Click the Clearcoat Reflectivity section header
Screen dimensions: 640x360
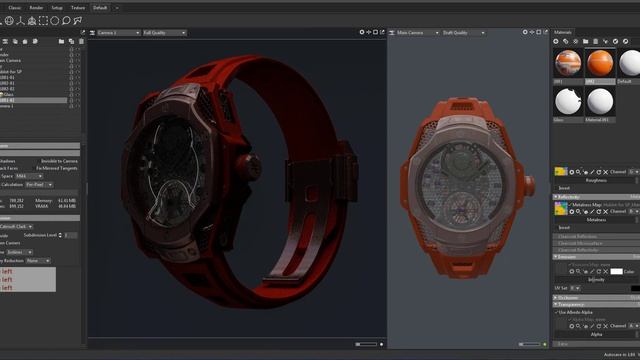tap(596, 250)
